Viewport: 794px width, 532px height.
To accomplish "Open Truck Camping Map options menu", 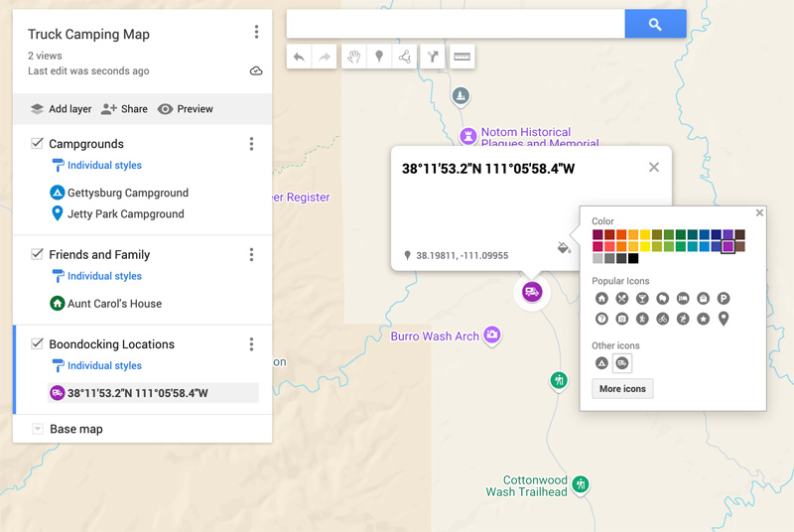I will coord(256,32).
